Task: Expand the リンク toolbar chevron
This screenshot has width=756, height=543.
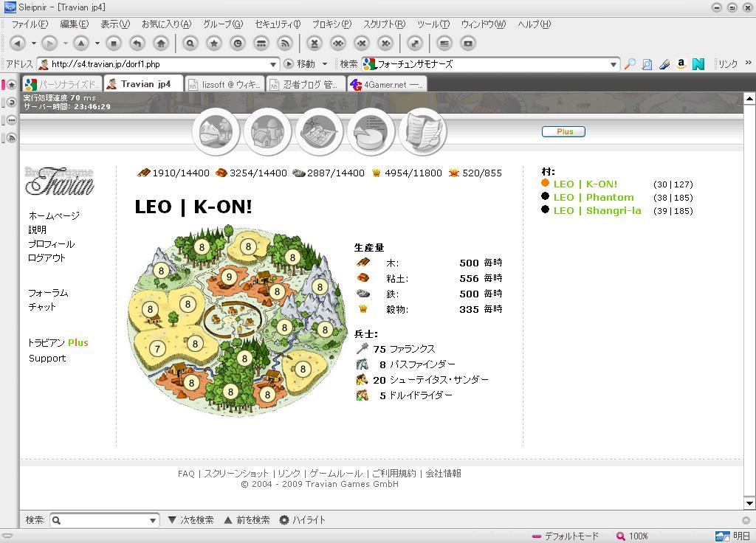Action: coord(748,63)
